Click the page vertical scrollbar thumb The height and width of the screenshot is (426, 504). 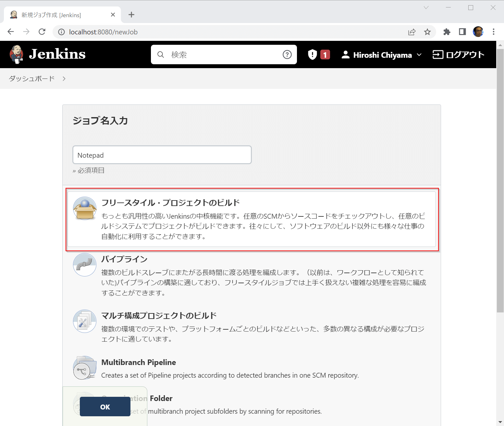[x=500, y=180]
